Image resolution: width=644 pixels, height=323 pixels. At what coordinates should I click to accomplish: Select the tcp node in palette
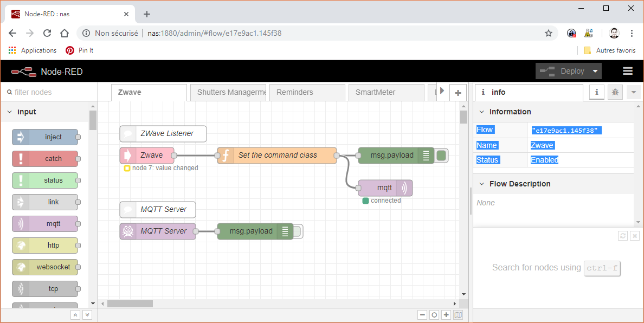click(x=45, y=289)
